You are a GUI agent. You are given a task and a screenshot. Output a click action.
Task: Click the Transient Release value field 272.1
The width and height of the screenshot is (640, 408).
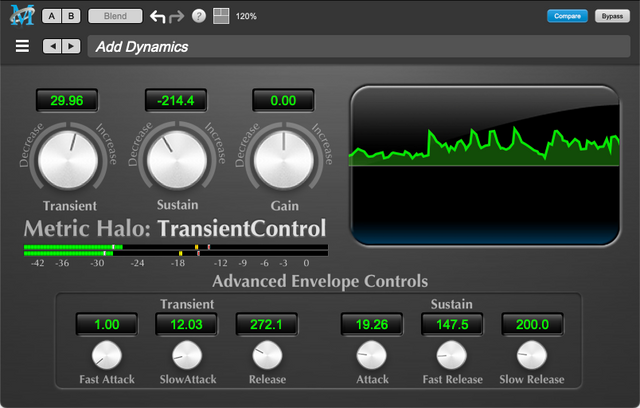pyautogui.click(x=266, y=325)
